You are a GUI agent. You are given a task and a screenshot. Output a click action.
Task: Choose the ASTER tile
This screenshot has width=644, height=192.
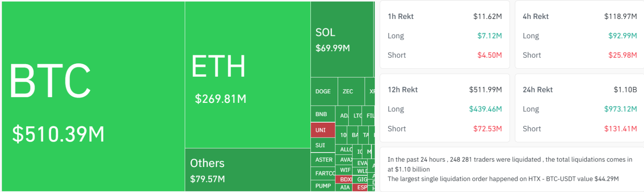point(323,160)
